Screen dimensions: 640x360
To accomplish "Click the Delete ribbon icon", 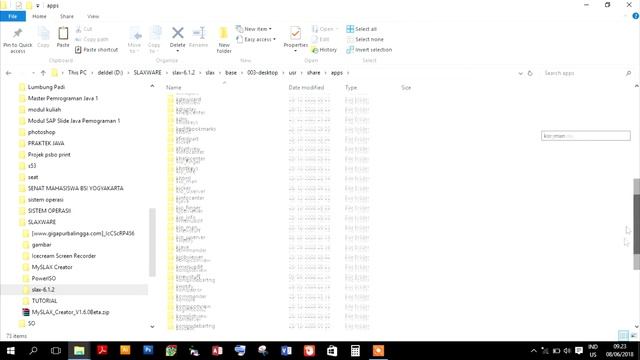I will [x=178, y=40].
